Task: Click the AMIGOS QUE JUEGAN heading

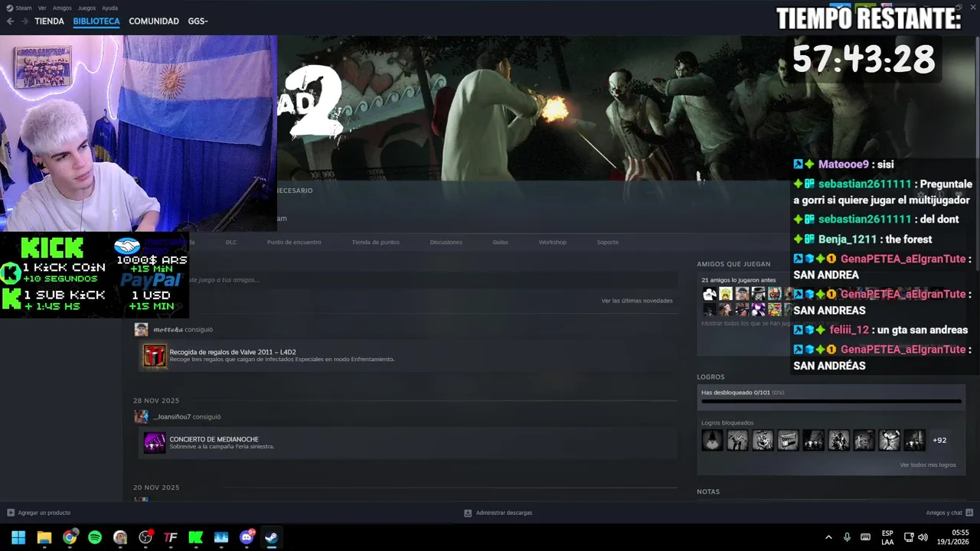Action: pyautogui.click(x=733, y=264)
